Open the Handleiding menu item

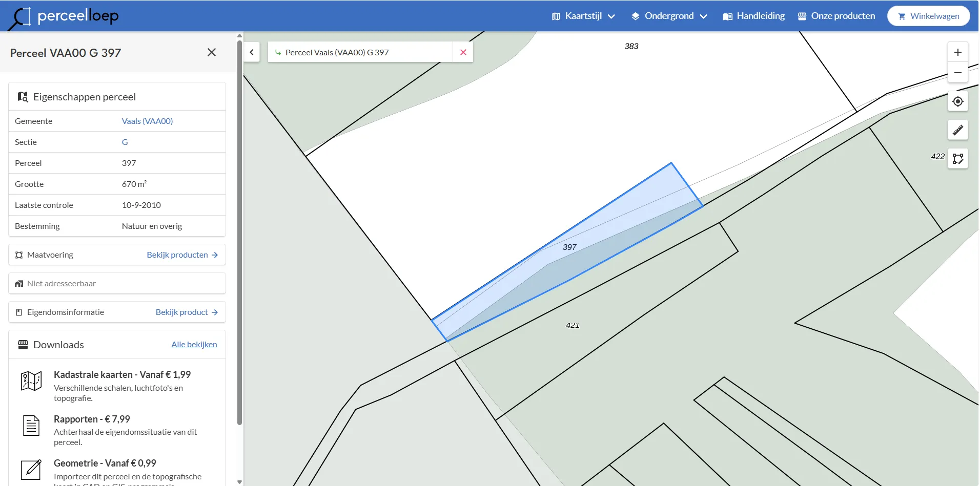coord(754,16)
